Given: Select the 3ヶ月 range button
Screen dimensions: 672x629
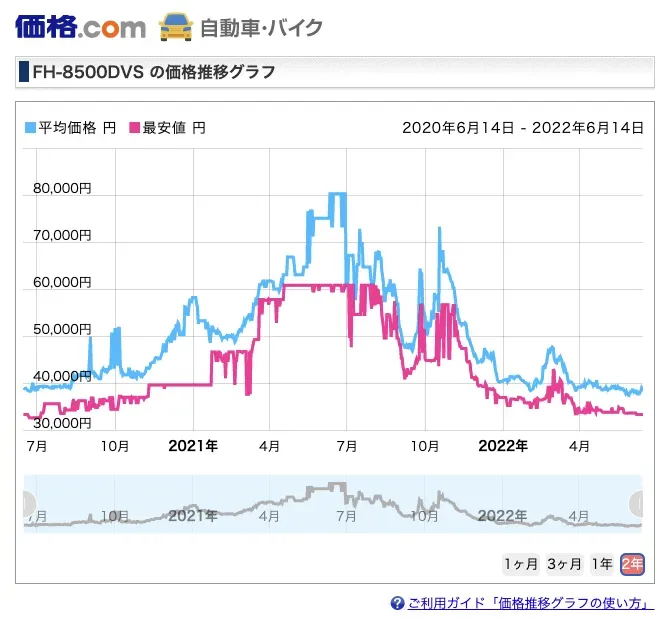Looking at the screenshot, I should pyautogui.click(x=564, y=564).
